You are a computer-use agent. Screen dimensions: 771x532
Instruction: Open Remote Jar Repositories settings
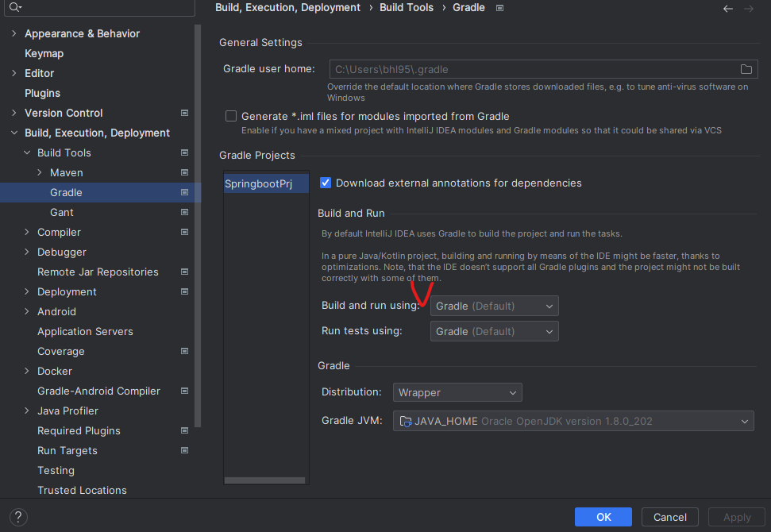(x=98, y=272)
